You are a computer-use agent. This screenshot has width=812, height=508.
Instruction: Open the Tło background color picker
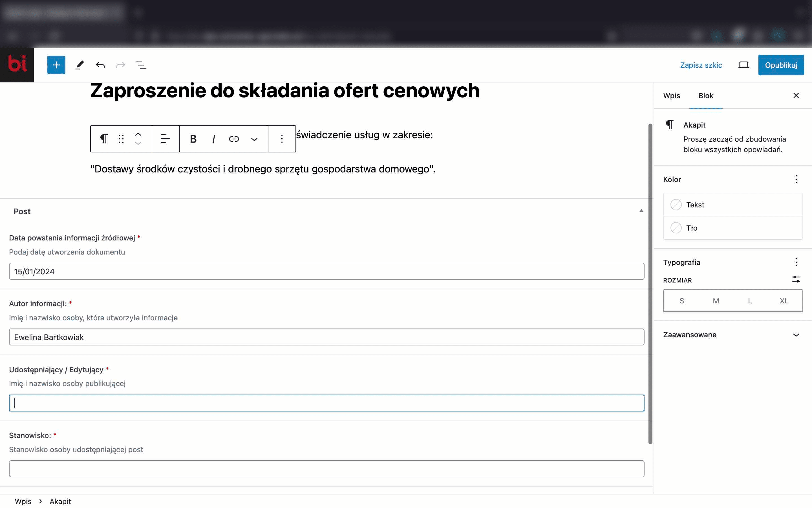click(733, 228)
